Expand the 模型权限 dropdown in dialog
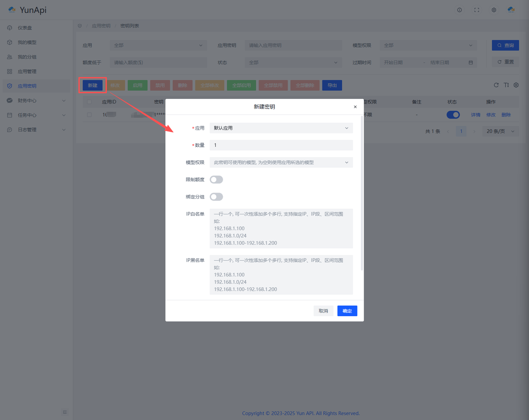 coord(281,162)
